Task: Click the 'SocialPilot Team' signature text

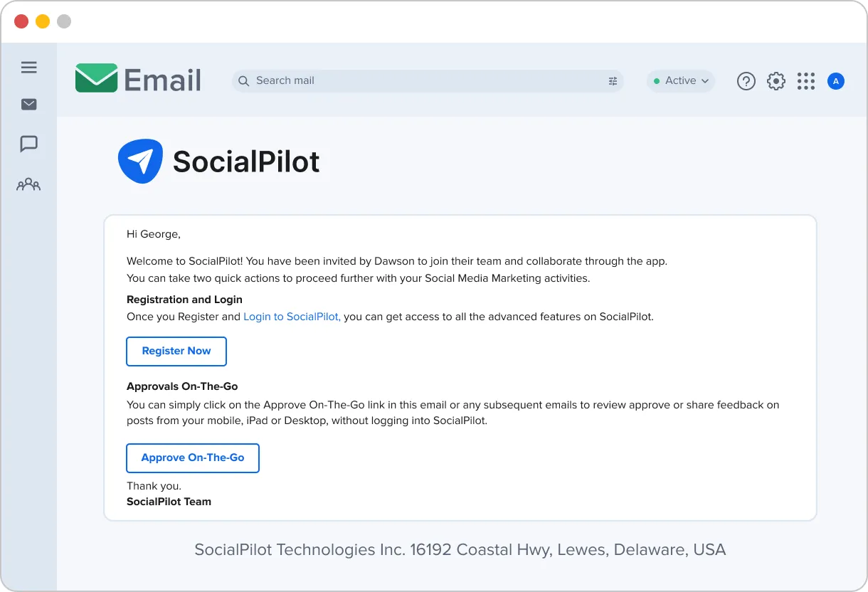Action: [x=169, y=502]
